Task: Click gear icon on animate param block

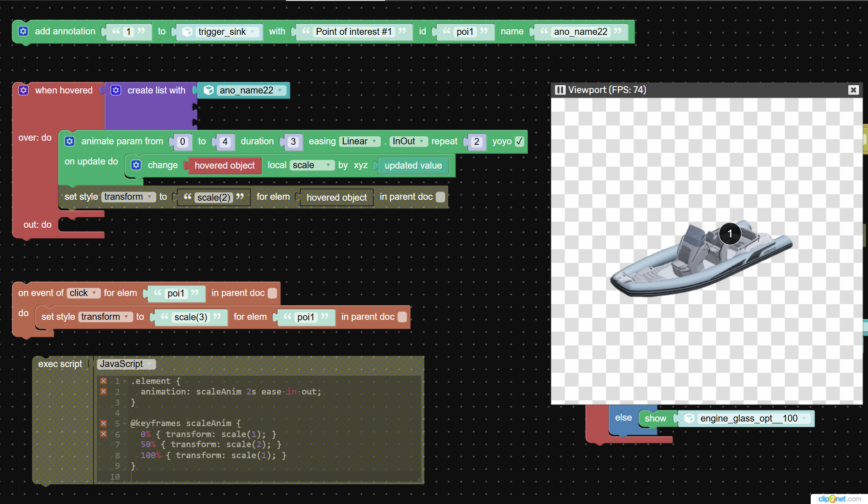Action: 70,141
